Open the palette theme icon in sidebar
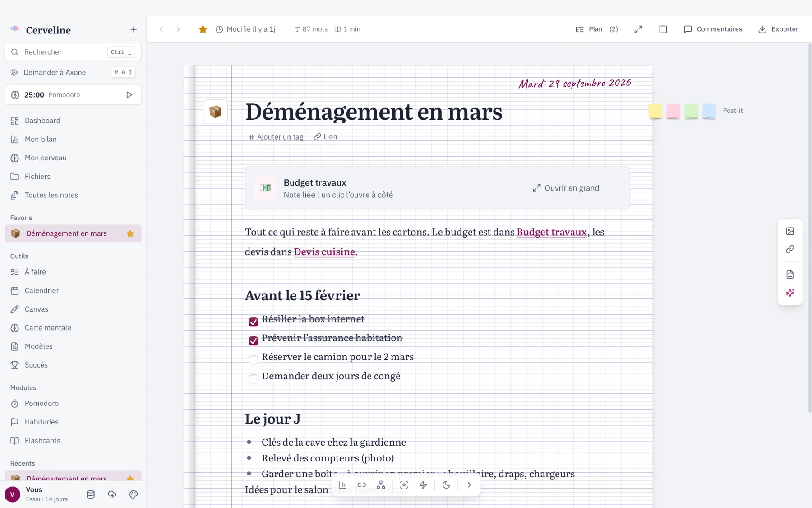 pos(134,494)
